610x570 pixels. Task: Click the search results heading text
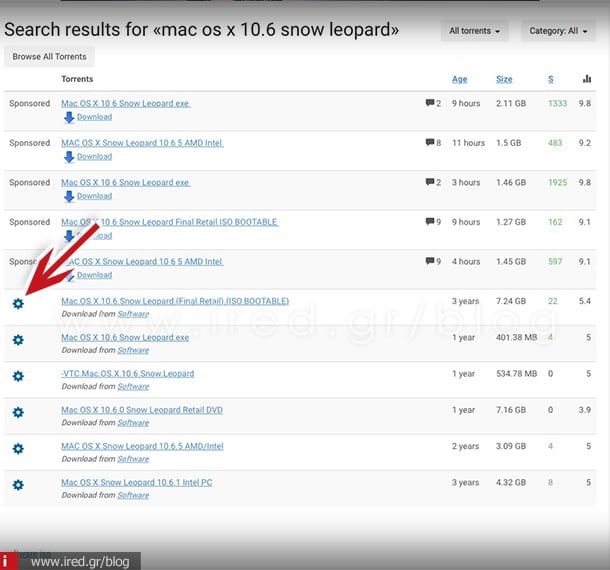(202, 30)
